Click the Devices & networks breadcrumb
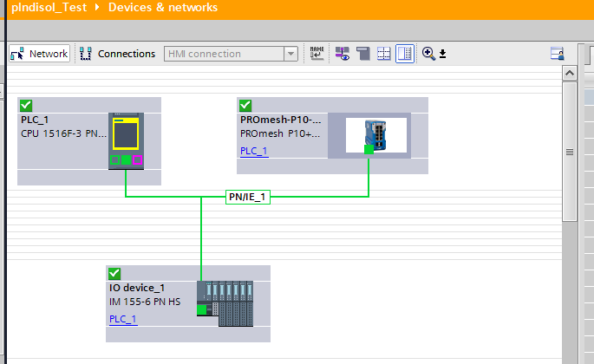Screen dimensions: 594x364 tap(163, 7)
